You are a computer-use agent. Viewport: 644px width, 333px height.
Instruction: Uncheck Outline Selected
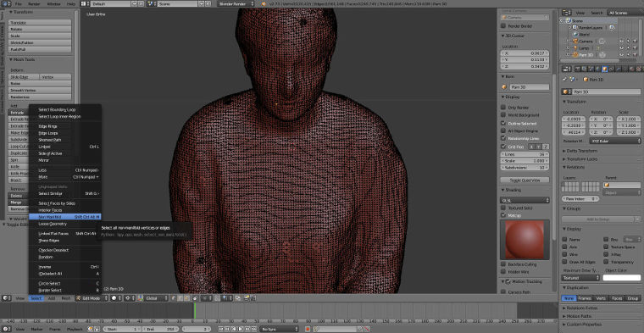tap(503, 123)
